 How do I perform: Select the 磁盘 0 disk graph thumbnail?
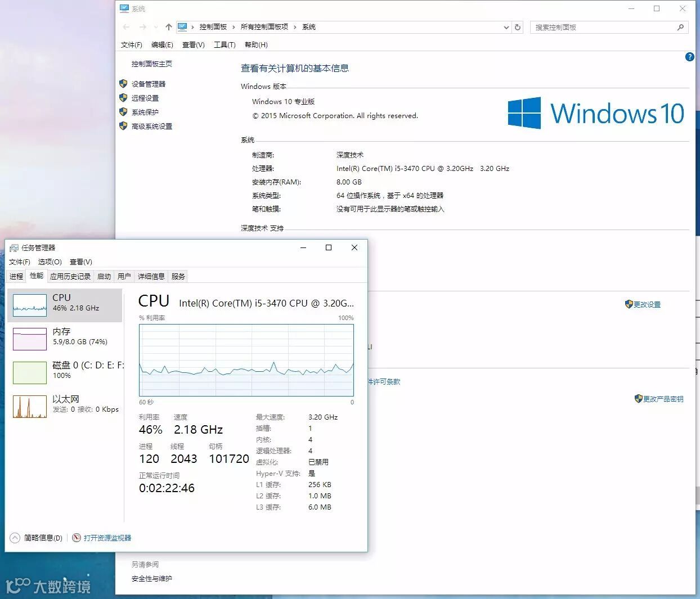(30, 372)
